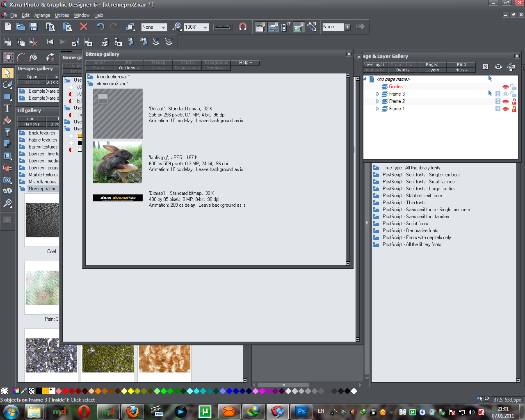Select the Text tool

pos(7,108)
